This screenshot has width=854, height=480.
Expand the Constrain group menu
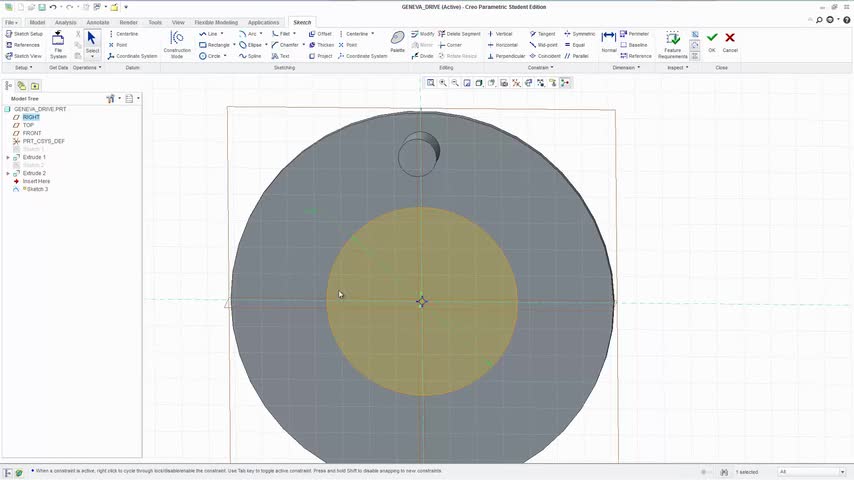click(x=540, y=68)
